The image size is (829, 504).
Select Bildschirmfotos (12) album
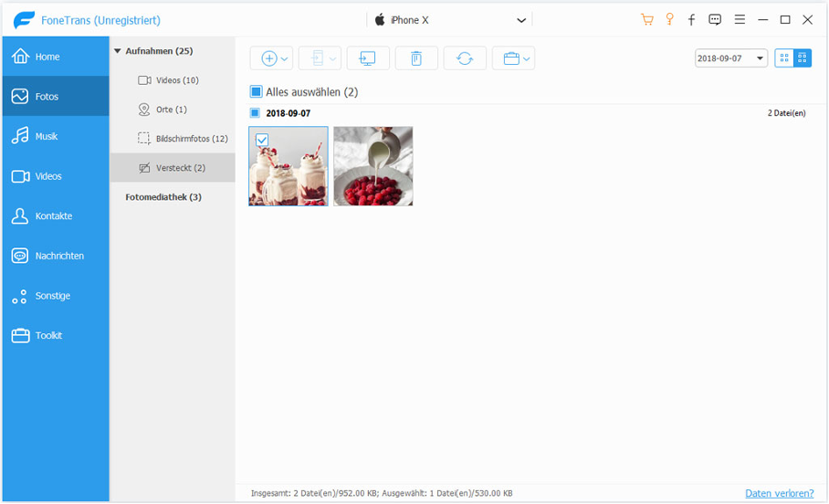[173, 138]
